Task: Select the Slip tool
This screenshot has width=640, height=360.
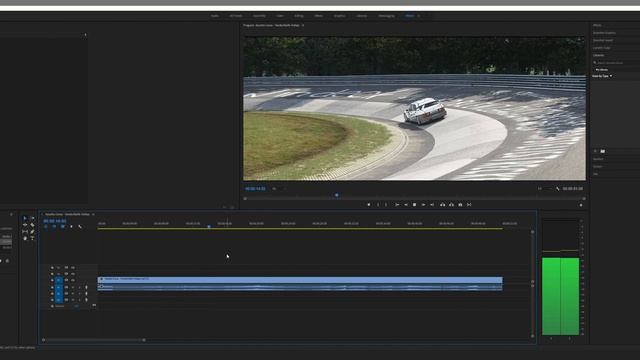Action: click(x=25, y=231)
